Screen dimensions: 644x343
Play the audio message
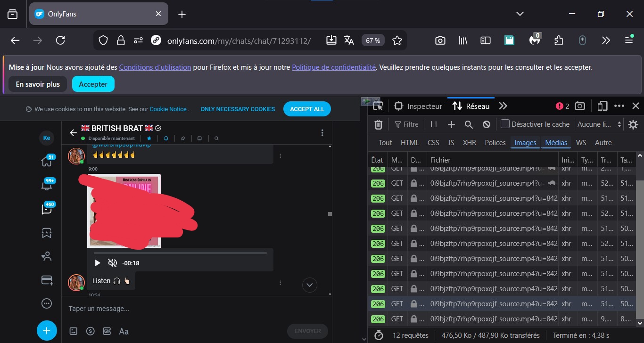pyautogui.click(x=98, y=263)
